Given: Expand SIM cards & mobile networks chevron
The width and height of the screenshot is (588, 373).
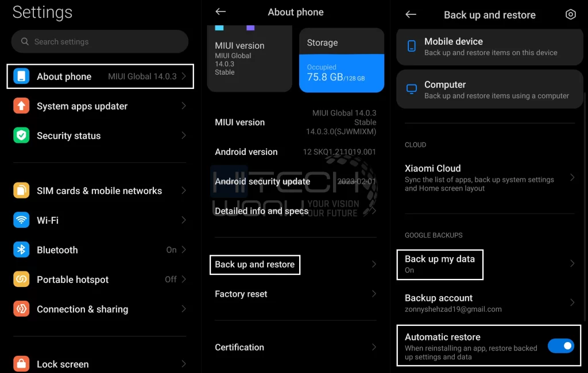Looking at the screenshot, I should tap(184, 191).
